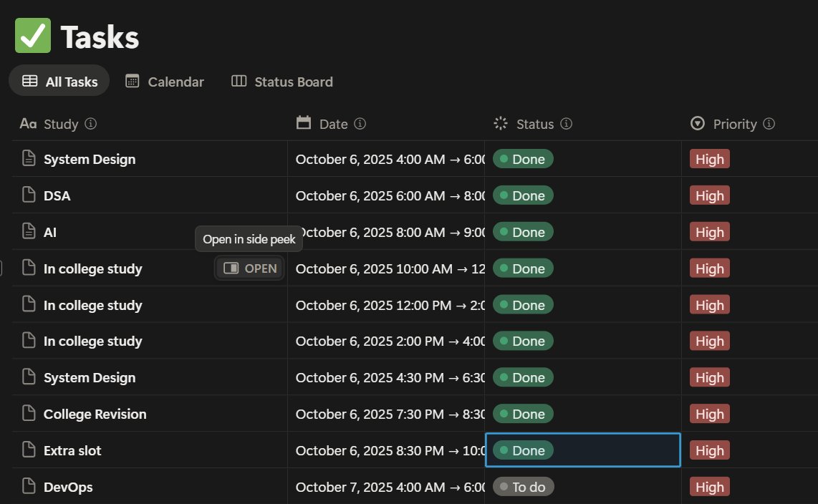The height and width of the screenshot is (504, 818).
Task: Click page icon of Extra slot row
Action: click(29, 450)
